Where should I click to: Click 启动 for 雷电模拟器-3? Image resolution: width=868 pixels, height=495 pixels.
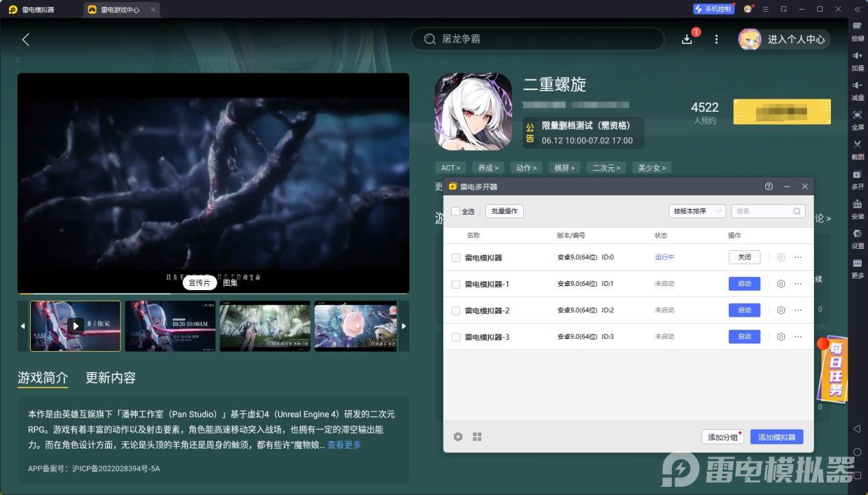pyautogui.click(x=745, y=337)
